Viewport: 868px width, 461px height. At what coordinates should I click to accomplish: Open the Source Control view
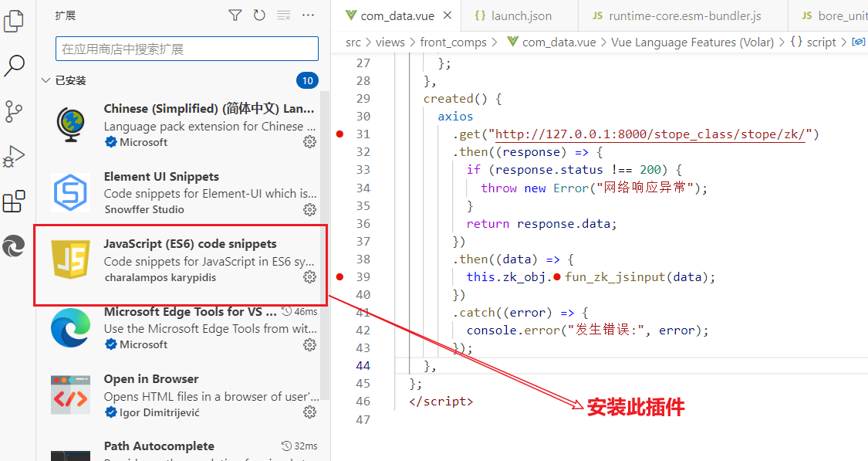coord(14,111)
